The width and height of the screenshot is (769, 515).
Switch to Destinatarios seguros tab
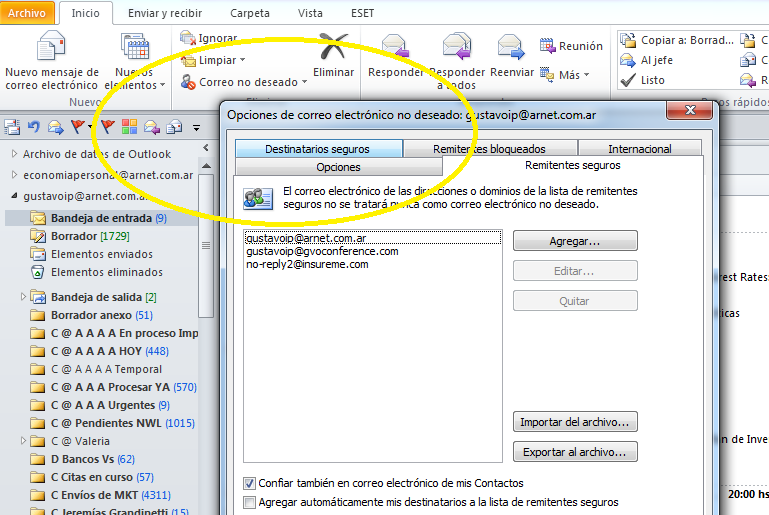(318, 149)
